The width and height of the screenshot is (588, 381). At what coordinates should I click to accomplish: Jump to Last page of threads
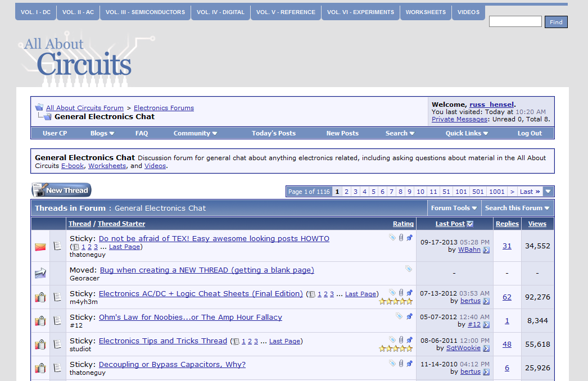tap(530, 192)
